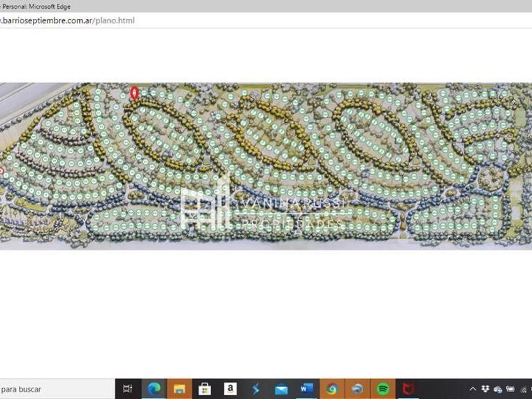532x399 pixels.
Task: Click the battery status tray icon
Action: (x=510, y=389)
